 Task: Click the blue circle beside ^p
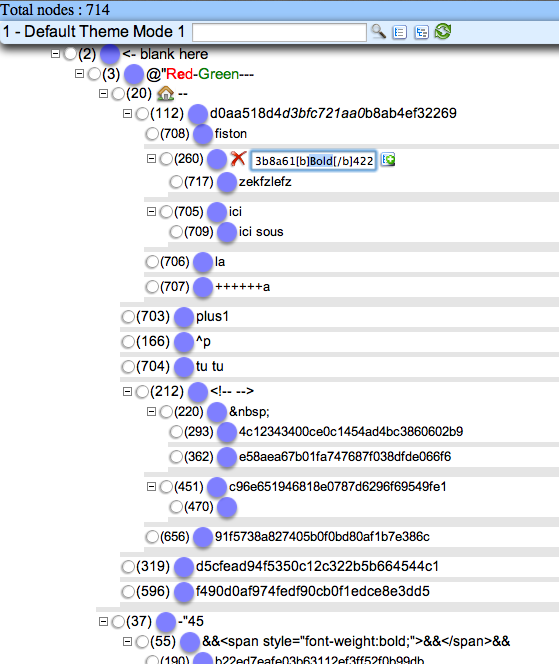tap(184, 342)
